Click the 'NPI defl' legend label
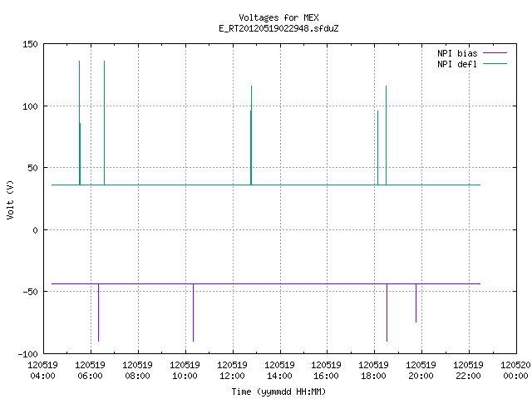The image size is (532, 399). tap(457, 64)
